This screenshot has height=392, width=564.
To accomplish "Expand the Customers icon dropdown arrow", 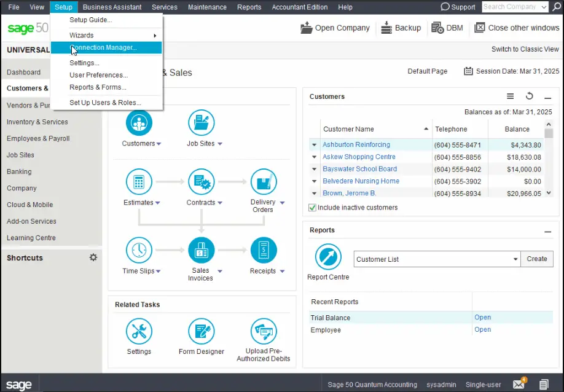I will (x=159, y=144).
